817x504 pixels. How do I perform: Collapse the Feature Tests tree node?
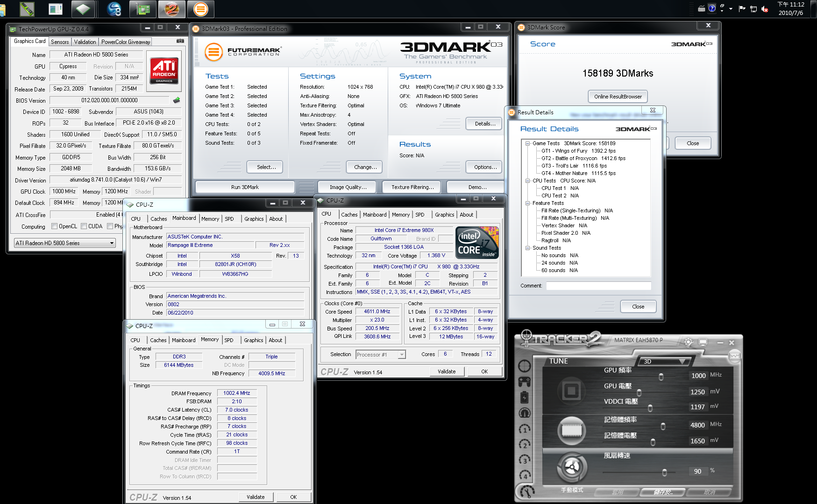(527, 203)
